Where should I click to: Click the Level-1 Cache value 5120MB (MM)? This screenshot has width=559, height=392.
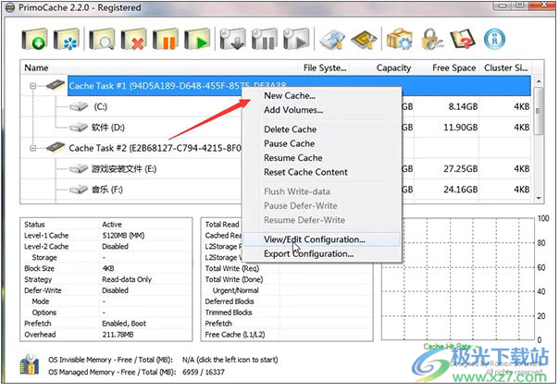(x=123, y=236)
